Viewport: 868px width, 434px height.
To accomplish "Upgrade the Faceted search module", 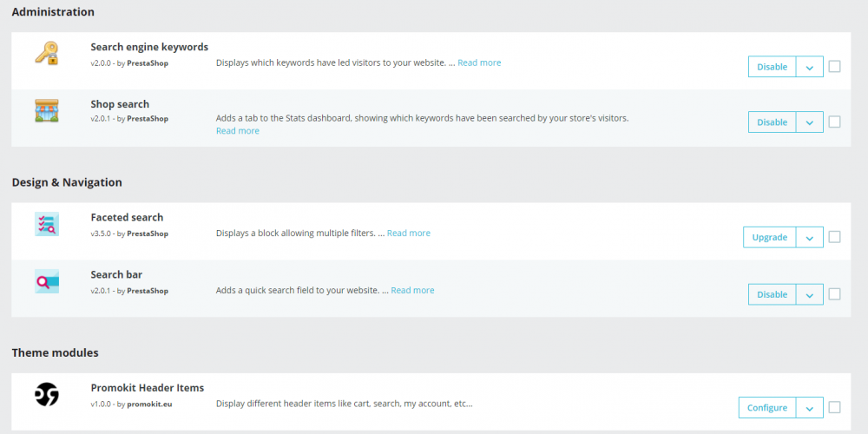I will tap(769, 238).
